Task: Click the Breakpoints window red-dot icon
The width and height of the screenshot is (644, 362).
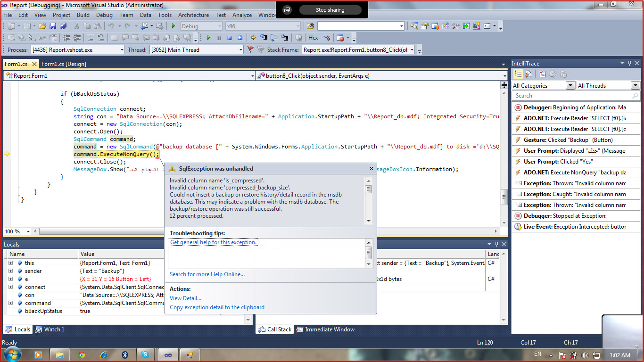Action: pyautogui.click(x=340, y=38)
